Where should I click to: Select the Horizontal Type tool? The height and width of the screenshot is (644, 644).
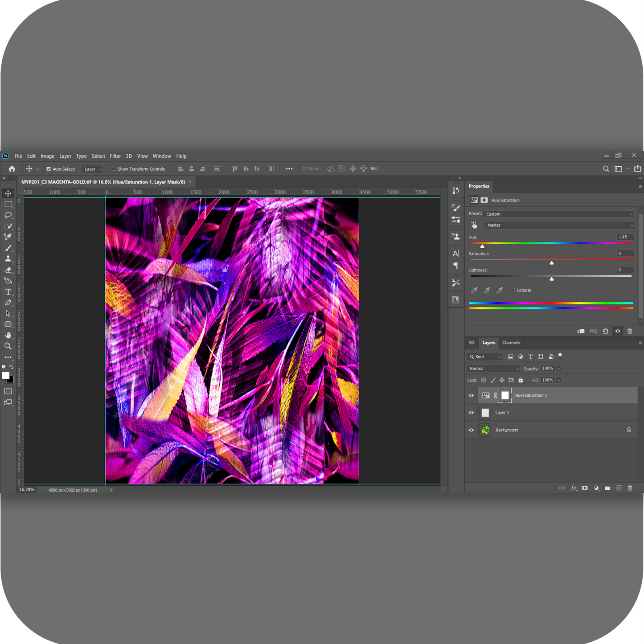click(x=8, y=291)
